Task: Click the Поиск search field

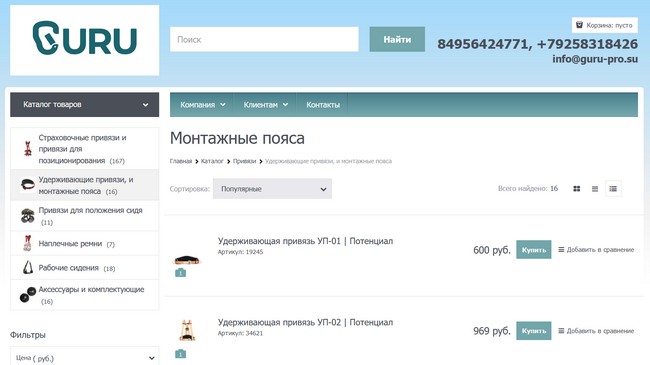Action: coord(264,39)
